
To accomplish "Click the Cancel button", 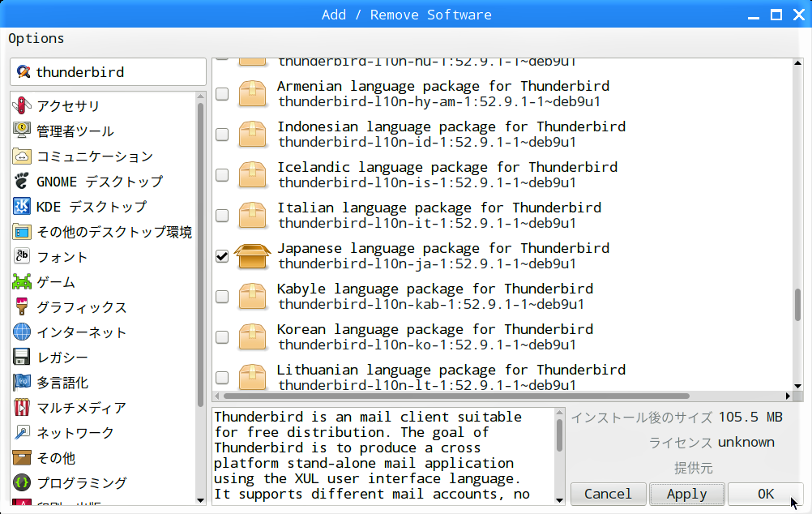I will click(608, 494).
